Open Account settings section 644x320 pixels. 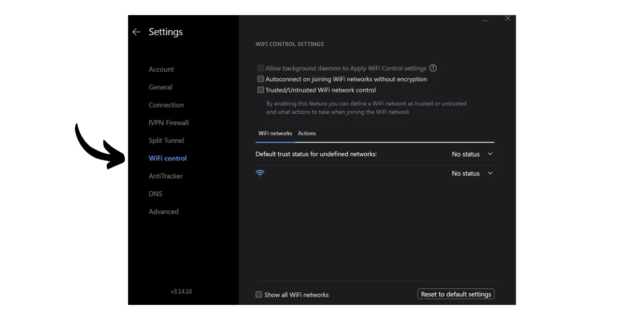pyautogui.click(x=161, y=69)
